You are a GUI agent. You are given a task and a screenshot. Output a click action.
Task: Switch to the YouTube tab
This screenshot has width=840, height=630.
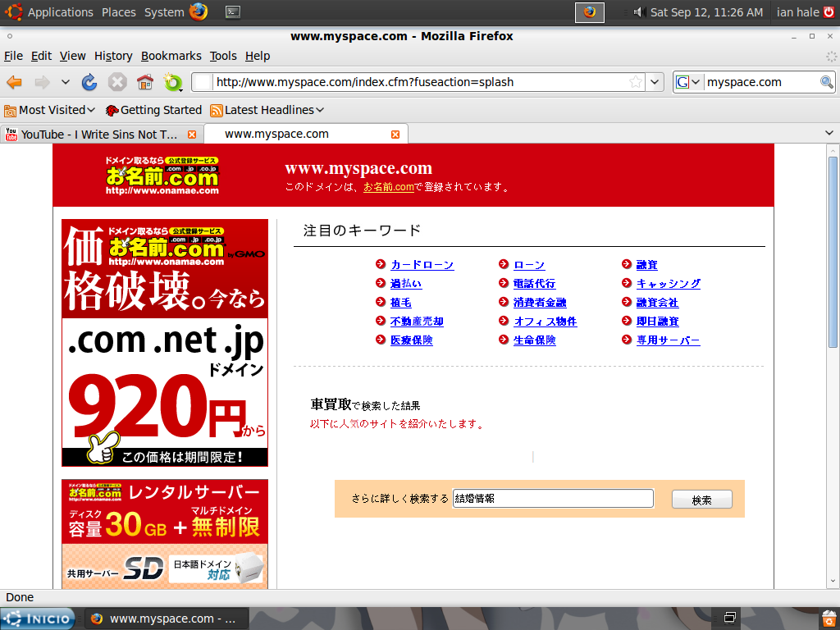click(102, 135)
